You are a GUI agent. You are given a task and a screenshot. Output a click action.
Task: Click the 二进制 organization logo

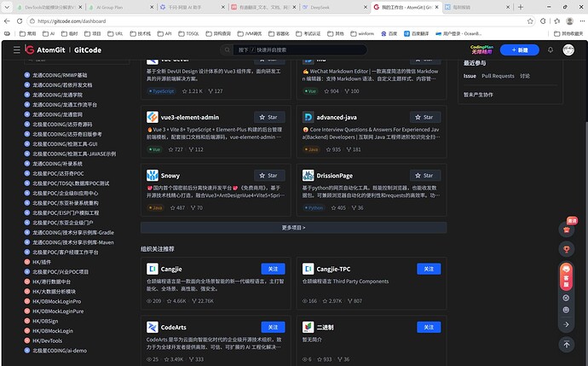(308, 327)
